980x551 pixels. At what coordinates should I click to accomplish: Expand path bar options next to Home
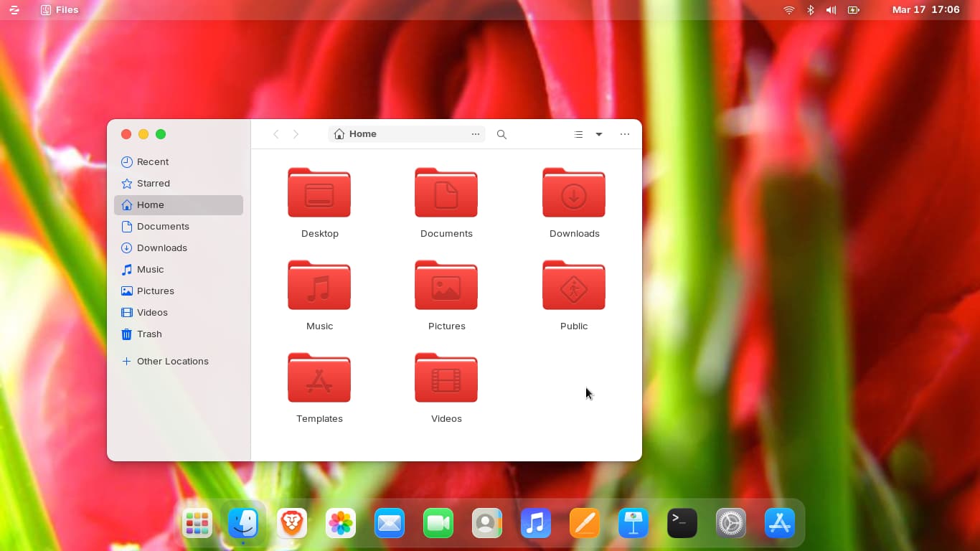pos(476,134)
